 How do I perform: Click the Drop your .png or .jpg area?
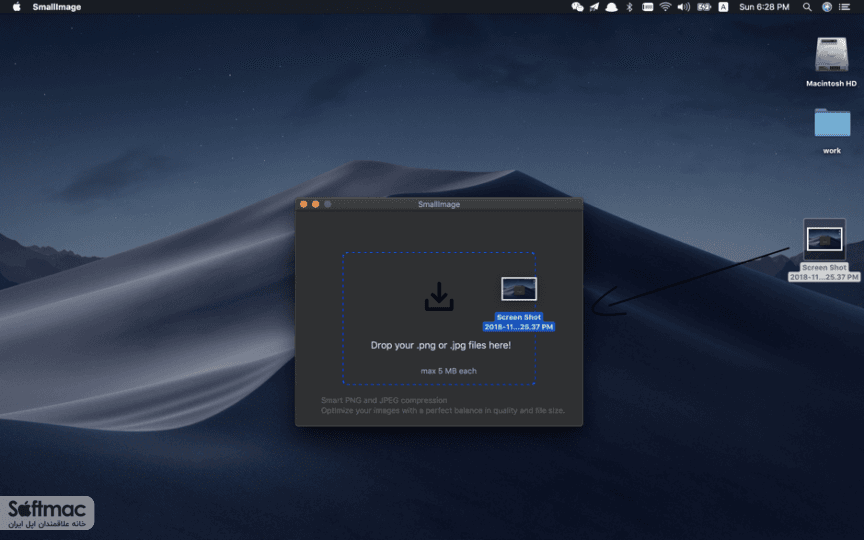click(439, 318)
